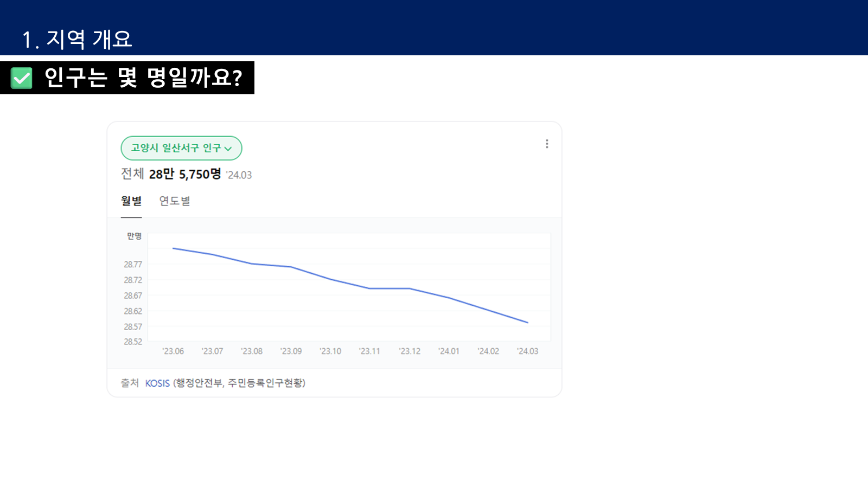Click the '24.02 axis label
Viewport: 868px width, 488px height.
click(488, 351)
